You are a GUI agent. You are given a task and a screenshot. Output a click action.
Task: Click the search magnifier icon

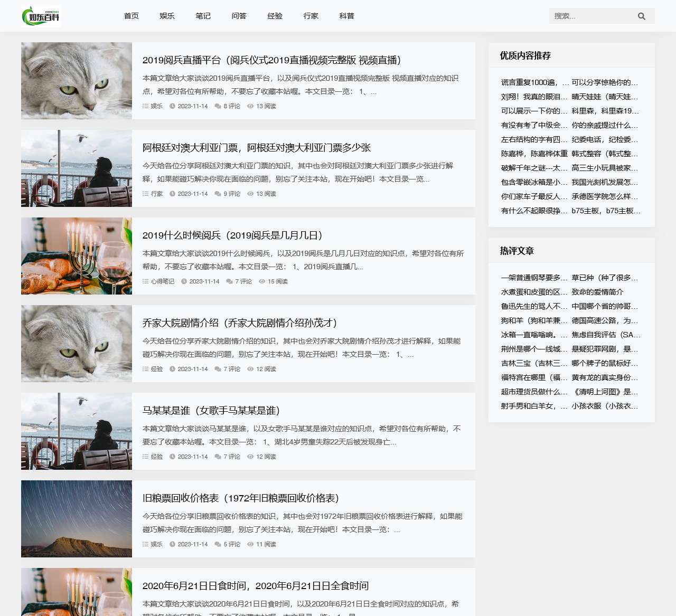(641, 16)
